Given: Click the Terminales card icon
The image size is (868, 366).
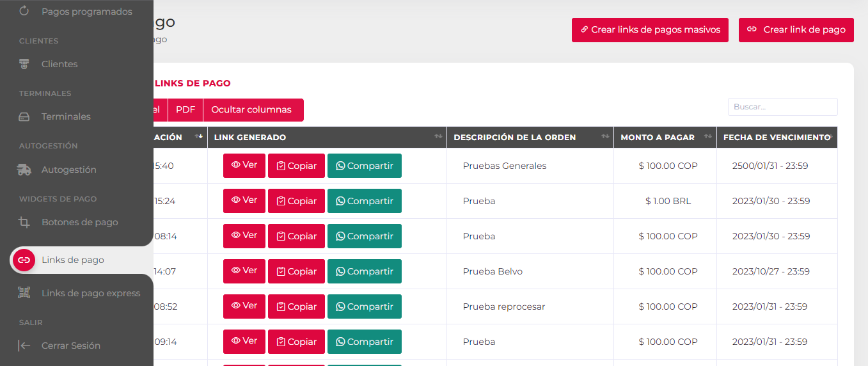Looking at the screenshot, I should [24, 117].
